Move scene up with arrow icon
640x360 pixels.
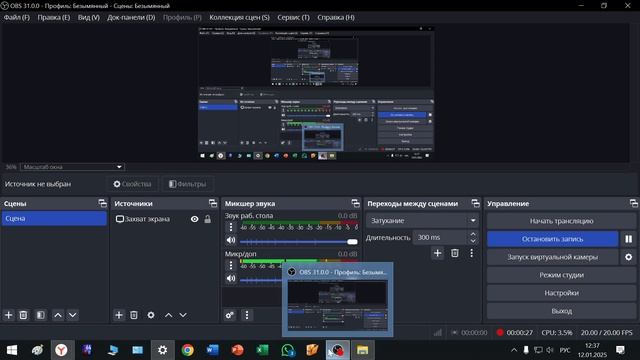point(58,315)
